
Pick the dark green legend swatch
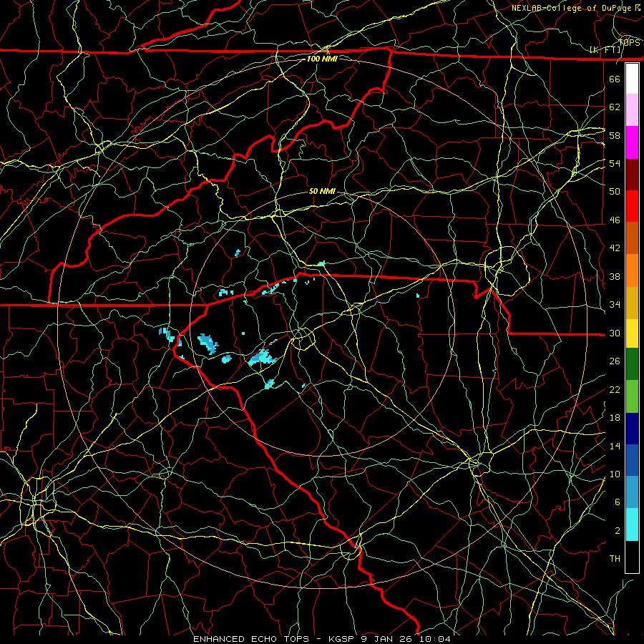[632, 364]
